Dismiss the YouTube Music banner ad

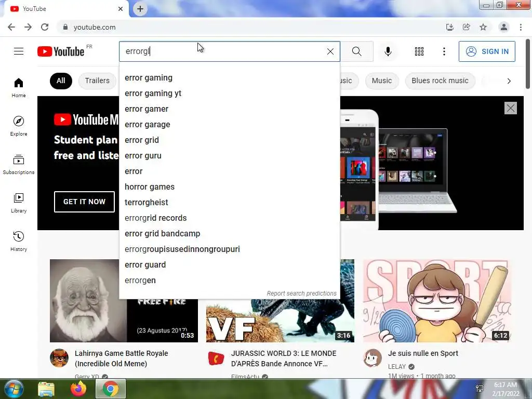point(510,108)
